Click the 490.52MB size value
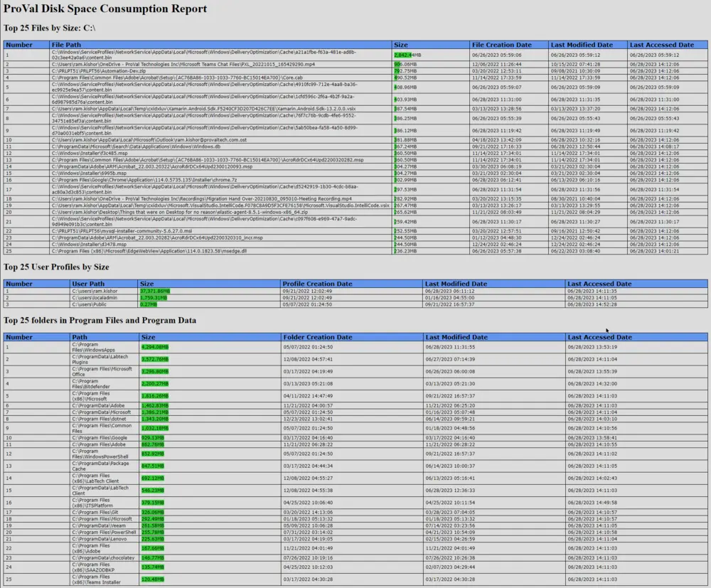This screenshot has width=711, height=588. [x=405, y=77]
